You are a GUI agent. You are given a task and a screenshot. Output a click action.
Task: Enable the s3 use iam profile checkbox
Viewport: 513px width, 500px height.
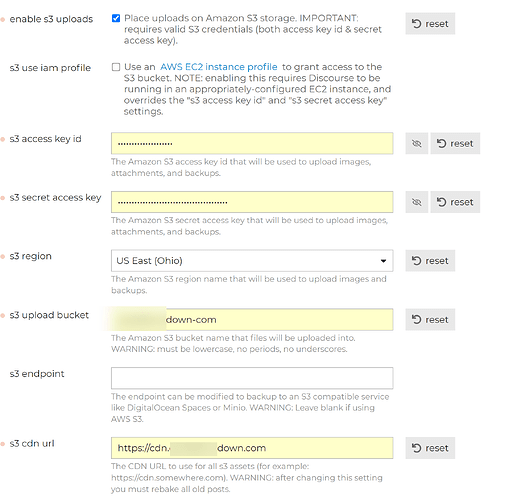(116, 67)
